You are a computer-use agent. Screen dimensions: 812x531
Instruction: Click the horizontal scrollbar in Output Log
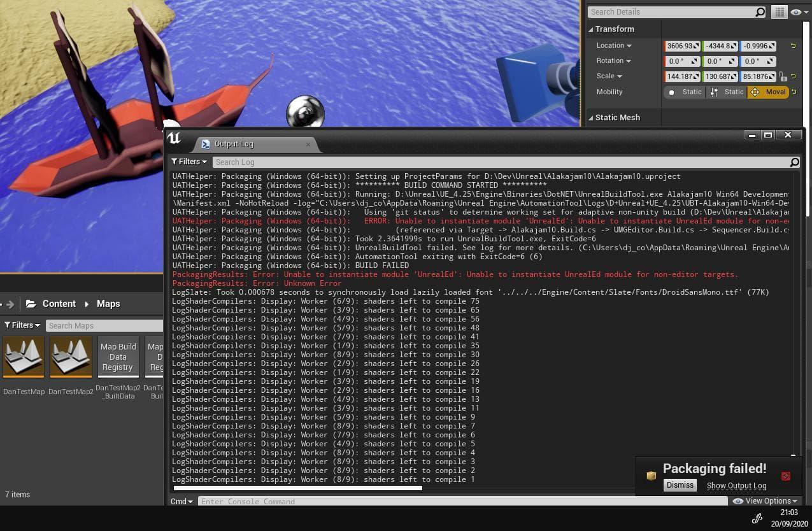(297, 488)
